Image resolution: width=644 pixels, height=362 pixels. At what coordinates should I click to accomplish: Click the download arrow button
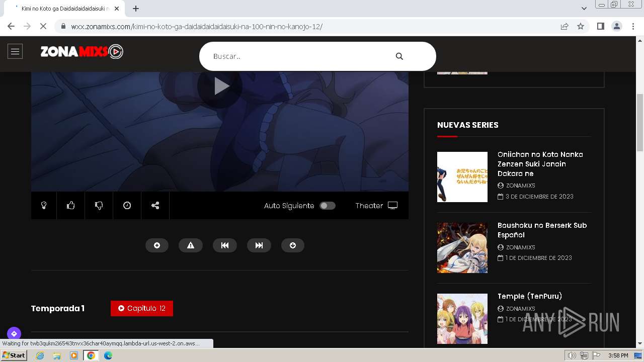click(293, 245)
